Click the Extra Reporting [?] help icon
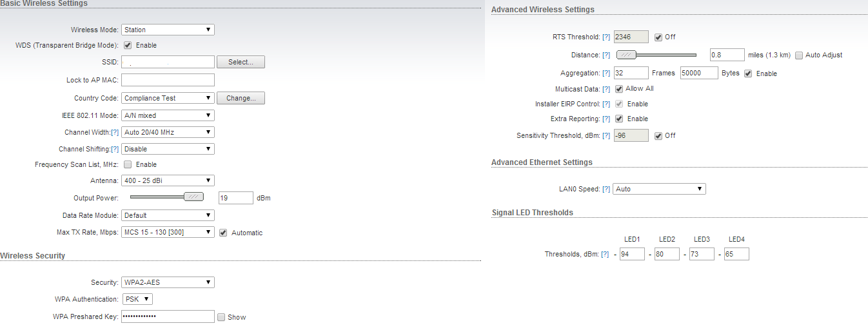868x330 pixels. [606, 119]
